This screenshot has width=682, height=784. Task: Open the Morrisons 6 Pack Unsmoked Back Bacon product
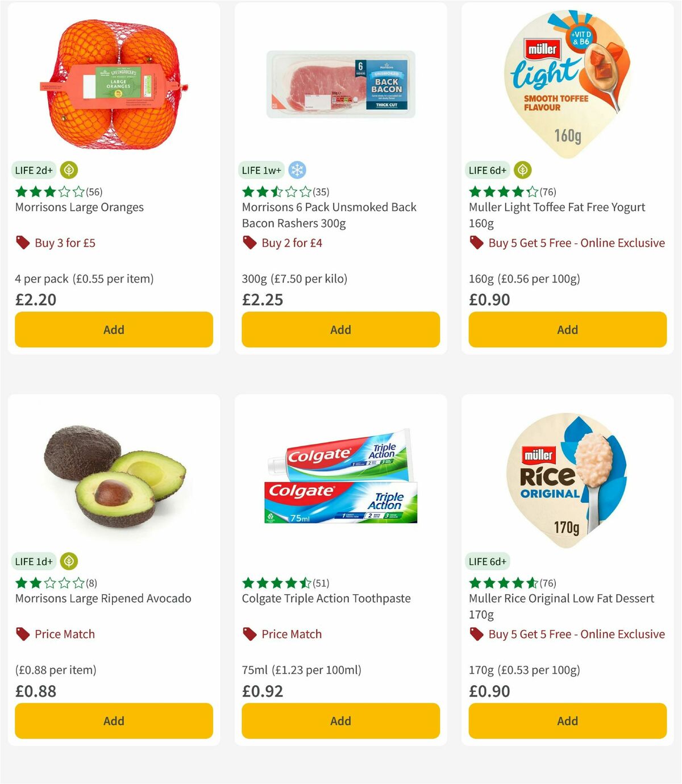click(x=329, y=215)
